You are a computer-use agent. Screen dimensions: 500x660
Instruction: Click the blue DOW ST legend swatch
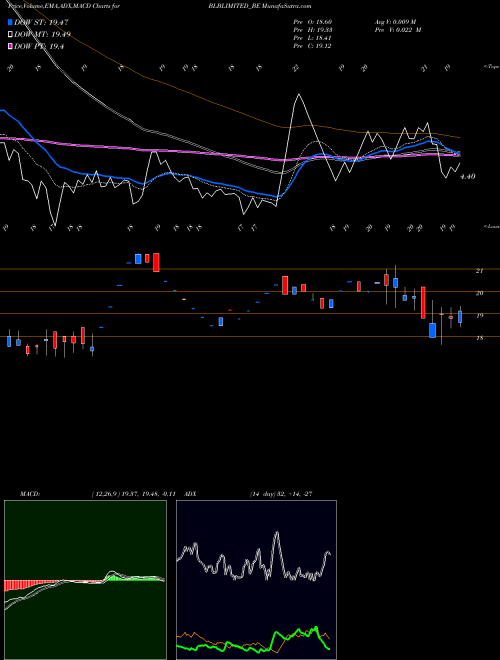click(10, 22)
